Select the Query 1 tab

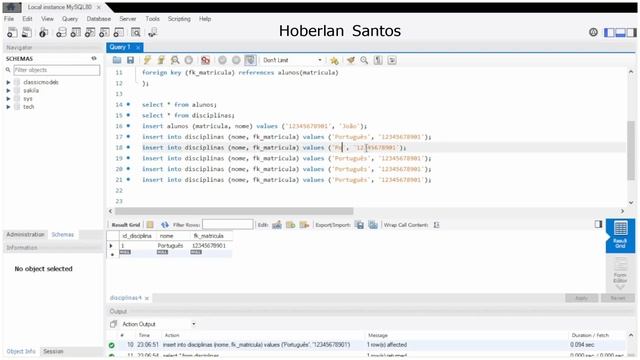(x=120, y=47)
